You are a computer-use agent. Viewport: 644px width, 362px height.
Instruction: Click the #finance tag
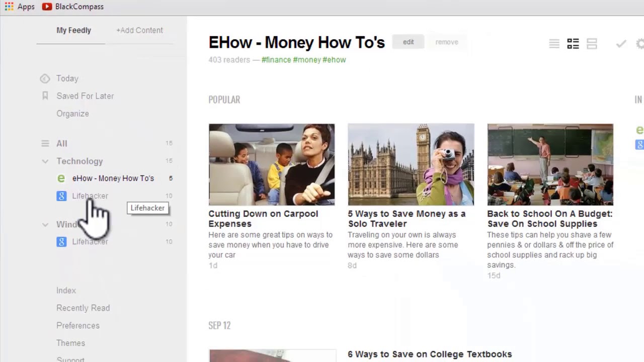click(276, 60)
